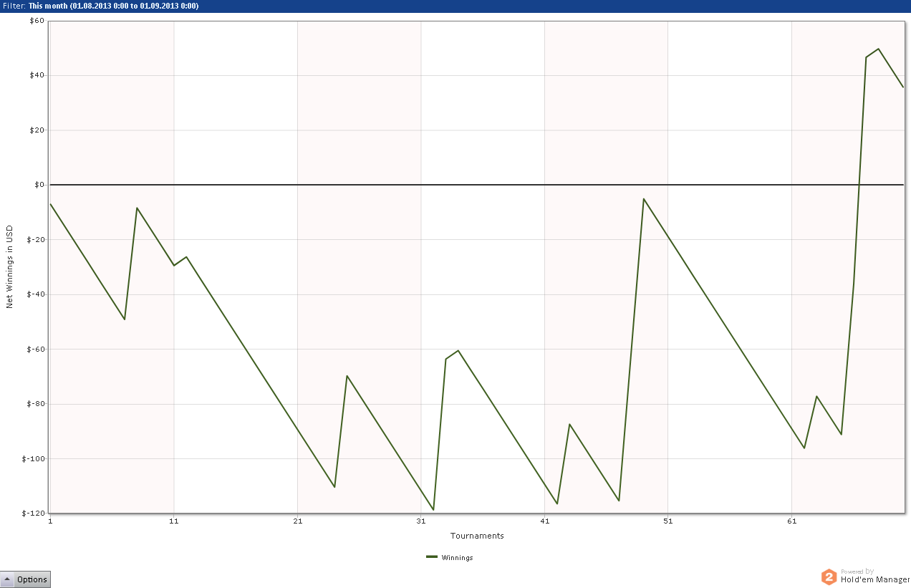The height and width of the screenshot is (588, 911).
Task: Click the up arrow on Options button
Action: click(8, 579)
